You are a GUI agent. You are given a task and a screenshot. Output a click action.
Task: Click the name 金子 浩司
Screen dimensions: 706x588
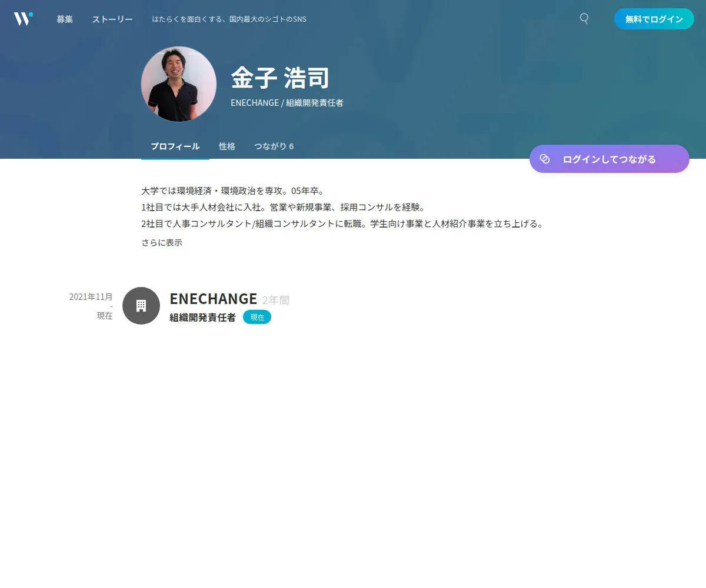[x=280, y=78]
